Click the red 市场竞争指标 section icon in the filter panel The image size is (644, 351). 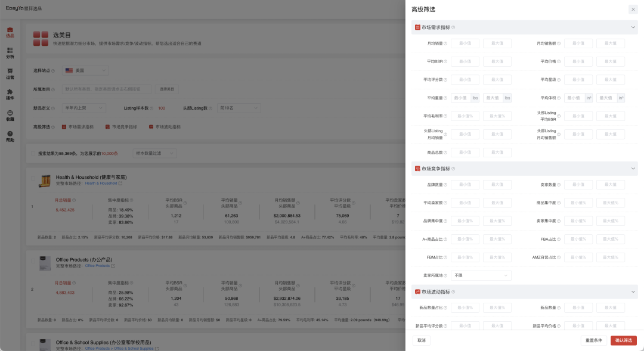417,169
